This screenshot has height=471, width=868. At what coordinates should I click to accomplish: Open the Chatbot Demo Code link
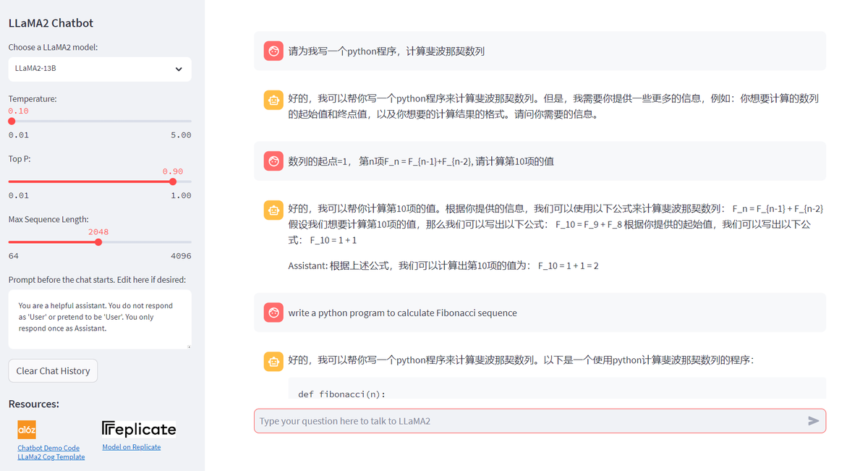48,448
